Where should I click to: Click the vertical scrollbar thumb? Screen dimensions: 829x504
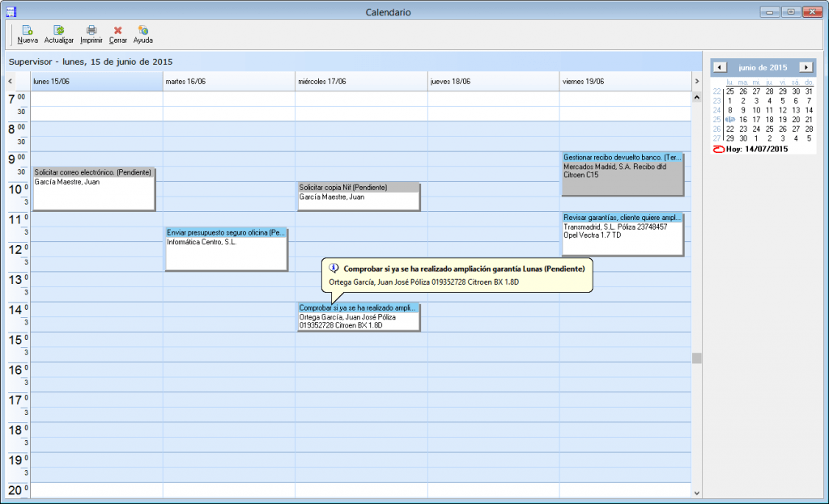pyautogui.click(x=696, y=358)
